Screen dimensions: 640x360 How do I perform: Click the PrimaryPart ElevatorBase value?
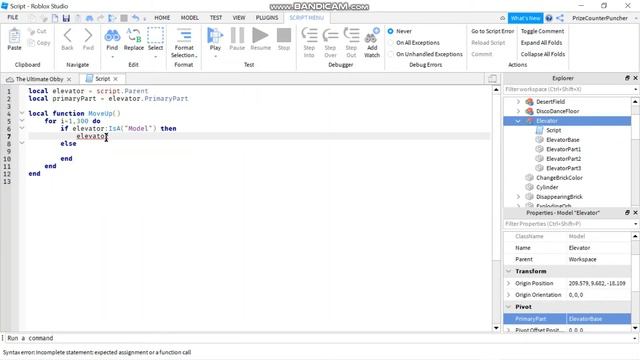pyautogui.click(x=598, y=319)
